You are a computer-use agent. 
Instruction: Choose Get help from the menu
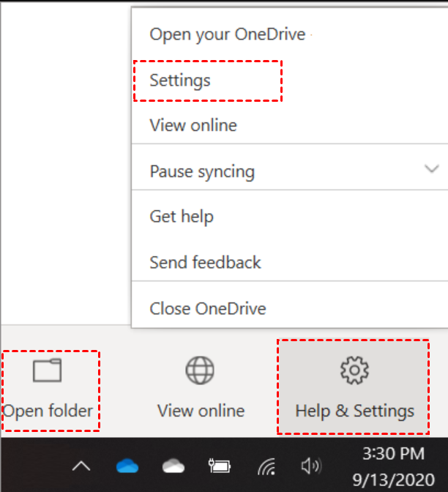pos(182,217)
